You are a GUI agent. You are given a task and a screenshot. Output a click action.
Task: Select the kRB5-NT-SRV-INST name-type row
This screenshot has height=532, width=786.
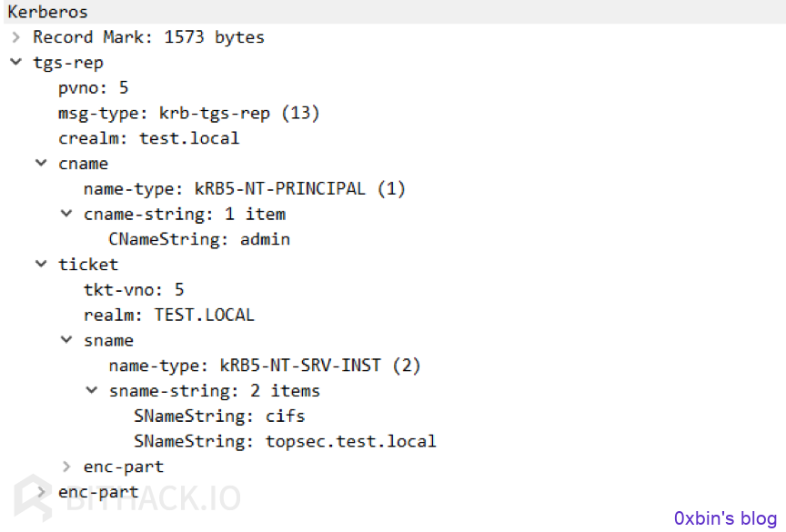(265, 366)
